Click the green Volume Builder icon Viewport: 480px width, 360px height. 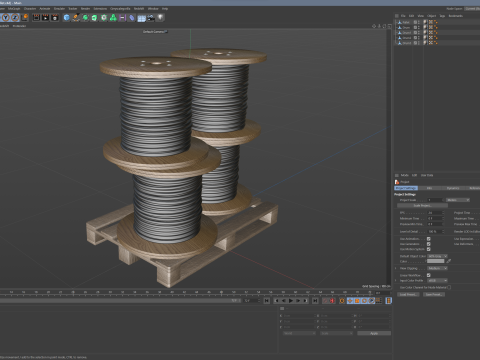coord(113,17)
